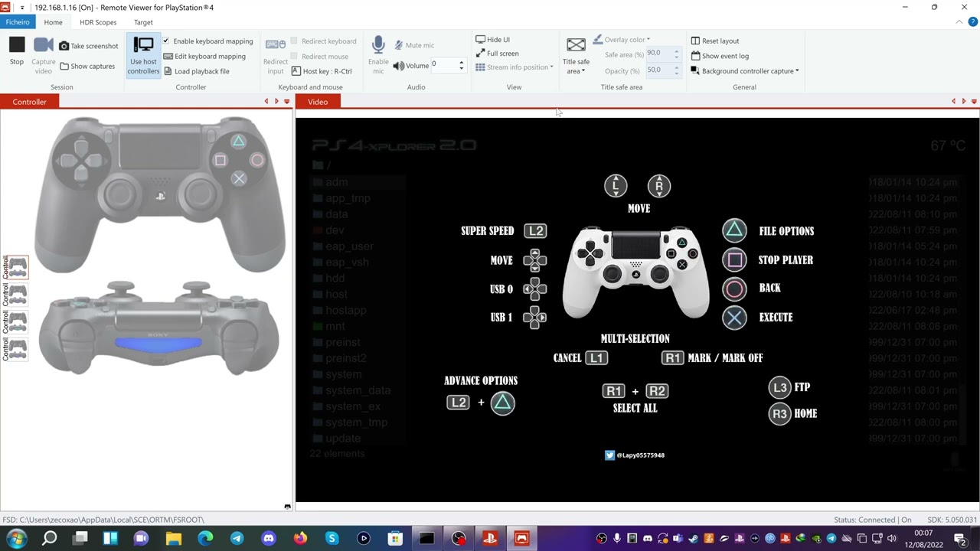Click the Circle button on controller panel
The height and width of the screenshot is (551, 980).
pyautogui.click(x=257, y=160)
